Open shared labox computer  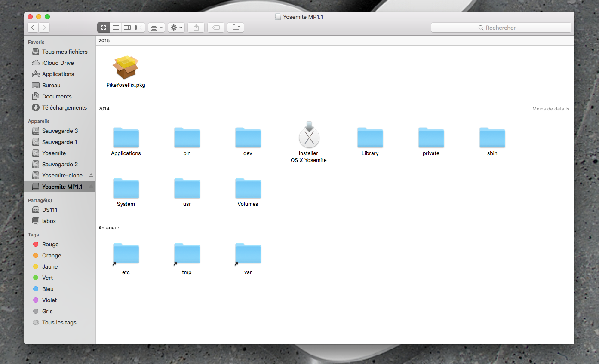coord(60,221)
